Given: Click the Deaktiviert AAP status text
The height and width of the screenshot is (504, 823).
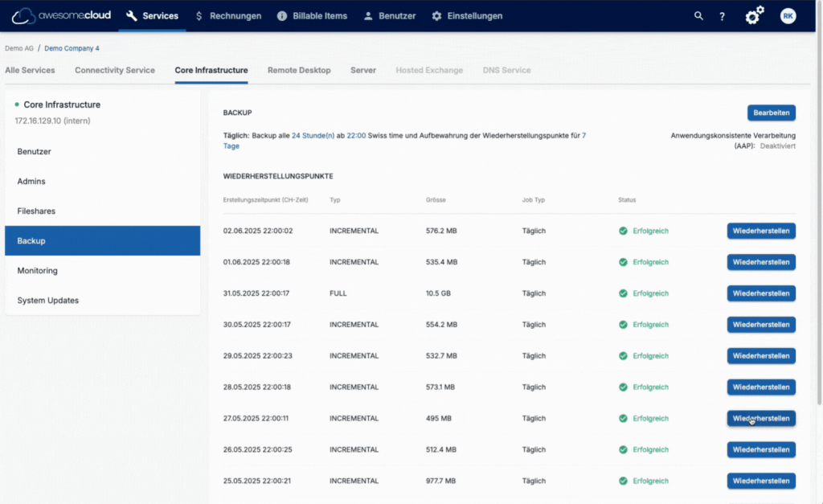Looking at the screenshot, I should pyautogui.click(x=778, y=146).
